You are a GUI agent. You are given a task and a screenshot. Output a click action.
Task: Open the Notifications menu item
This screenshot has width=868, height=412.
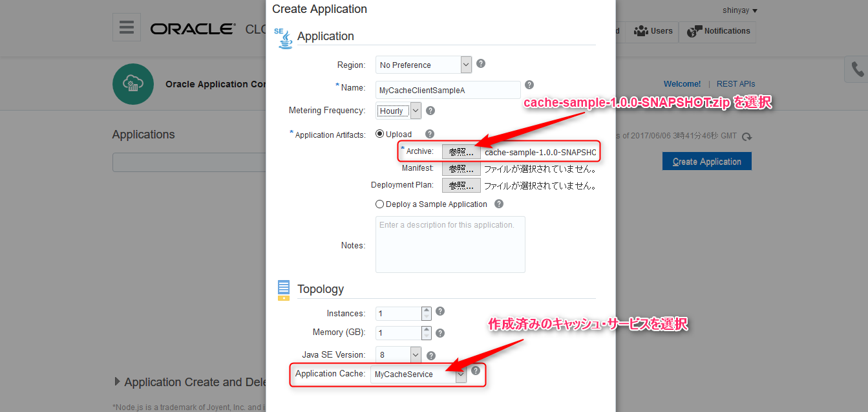pos(717,31)
